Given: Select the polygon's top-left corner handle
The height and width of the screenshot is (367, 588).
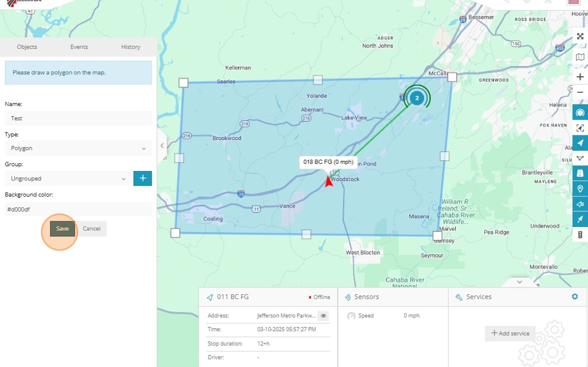Looking at the screenshot, I should [183, 83].
